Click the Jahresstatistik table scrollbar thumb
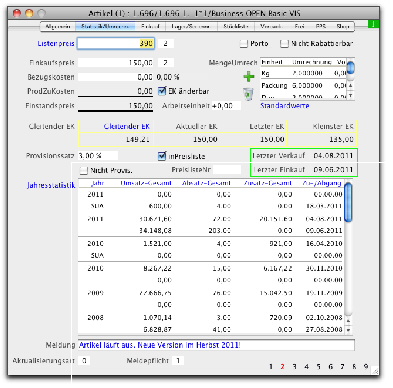393x388 pixels. point(348,203)
